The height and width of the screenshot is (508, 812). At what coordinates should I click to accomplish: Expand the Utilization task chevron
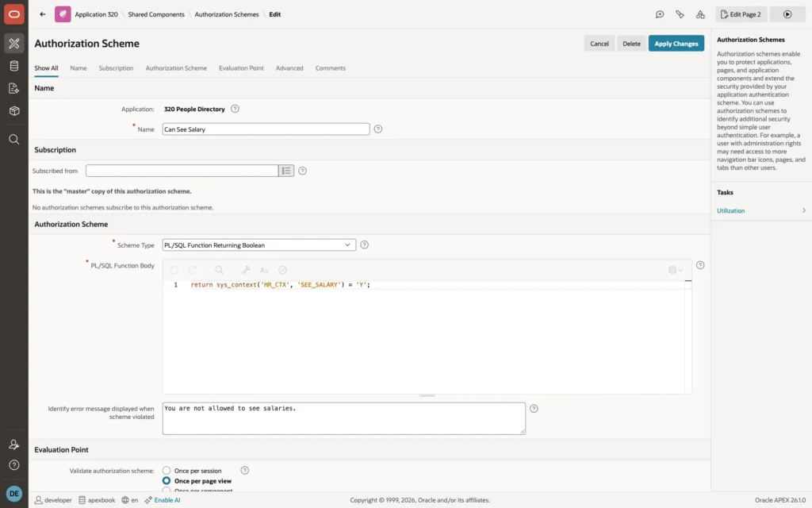pyautogui.click(x=804, y=210)
